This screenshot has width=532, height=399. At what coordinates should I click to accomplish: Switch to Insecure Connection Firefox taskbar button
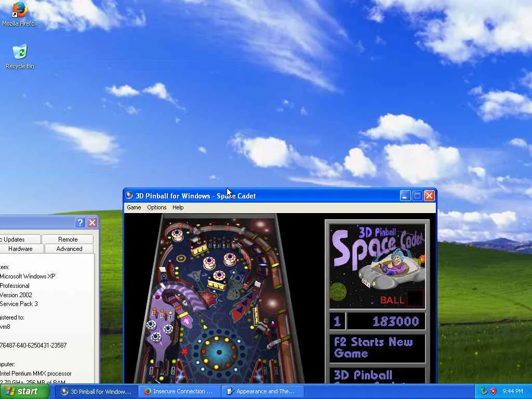point(179,392)
